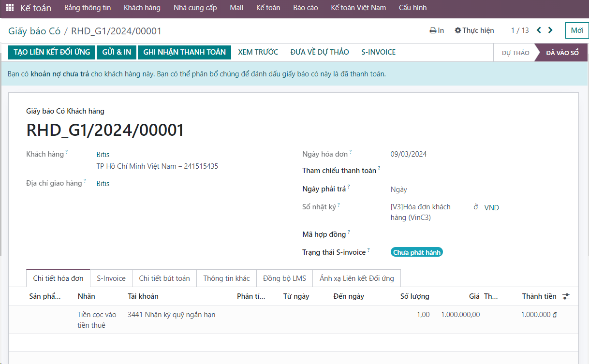The width and height of the screenshot is (589, 364).
Task: Click Số lượng column header
Action: [x=415, y=296]
